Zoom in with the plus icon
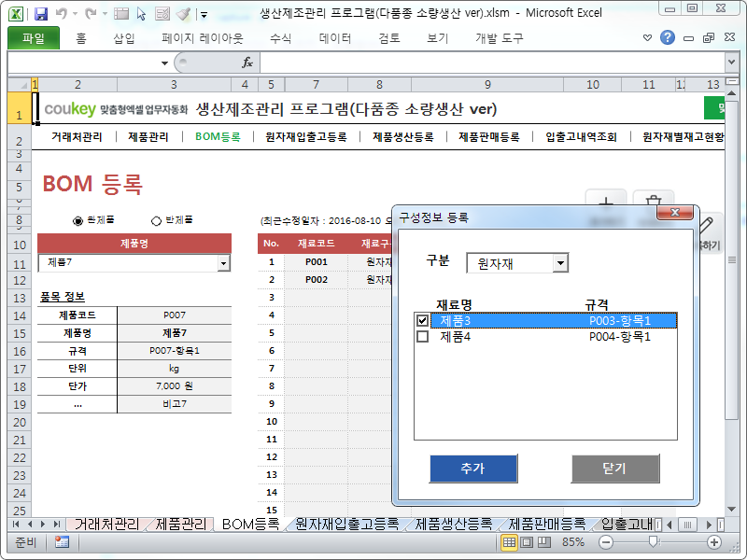 (713, 542)
